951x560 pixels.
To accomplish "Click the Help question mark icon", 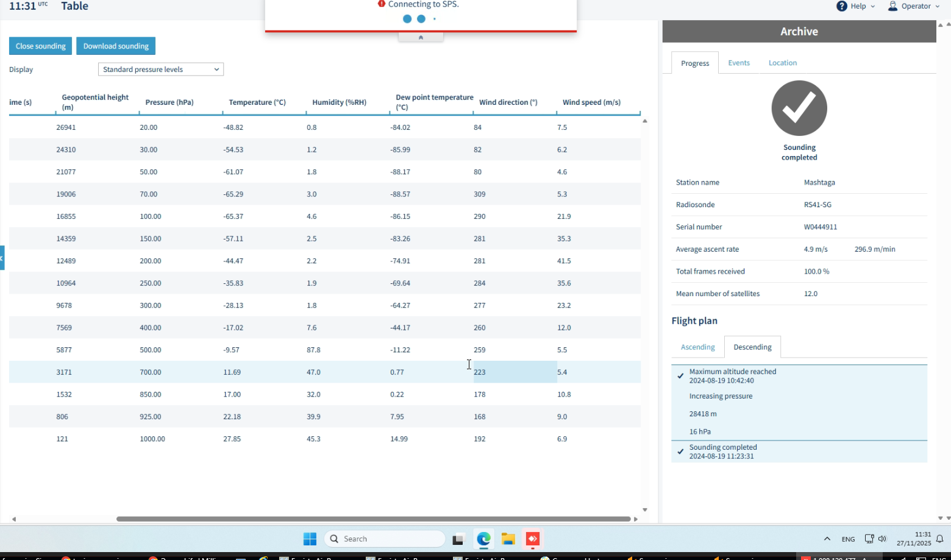I will coord(842,6).
